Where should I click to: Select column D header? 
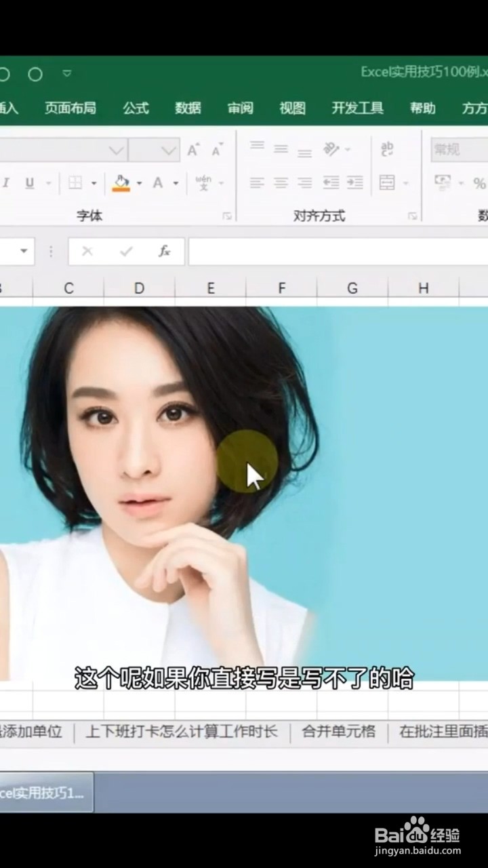(x=139, y=288)
